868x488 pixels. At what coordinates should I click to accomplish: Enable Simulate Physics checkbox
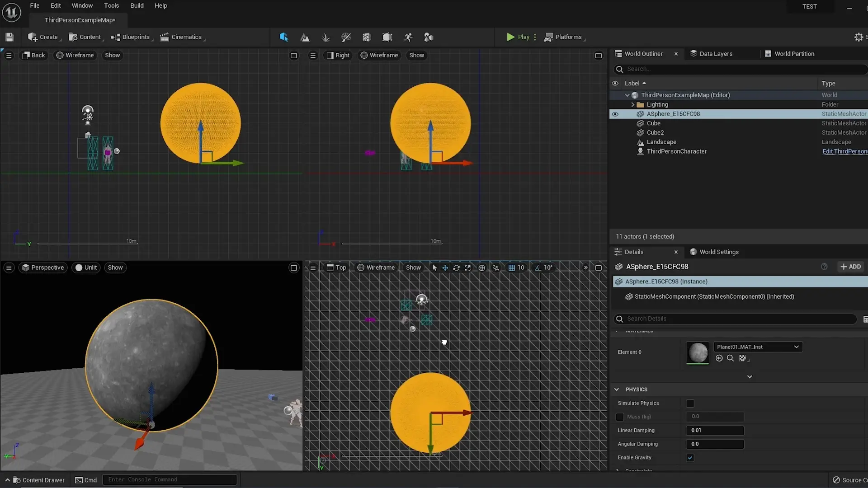690,404
